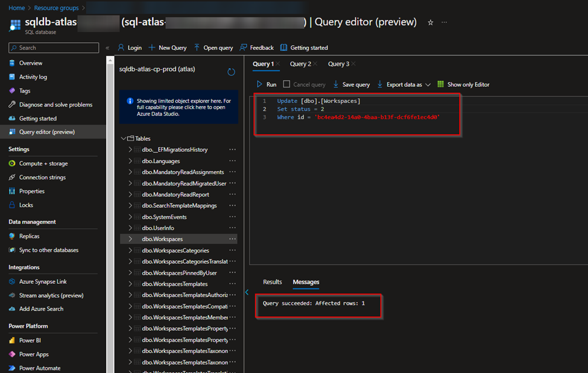Switch to the Results tab
This screenshot has width=588, height=373.
[x=272, y=282]
